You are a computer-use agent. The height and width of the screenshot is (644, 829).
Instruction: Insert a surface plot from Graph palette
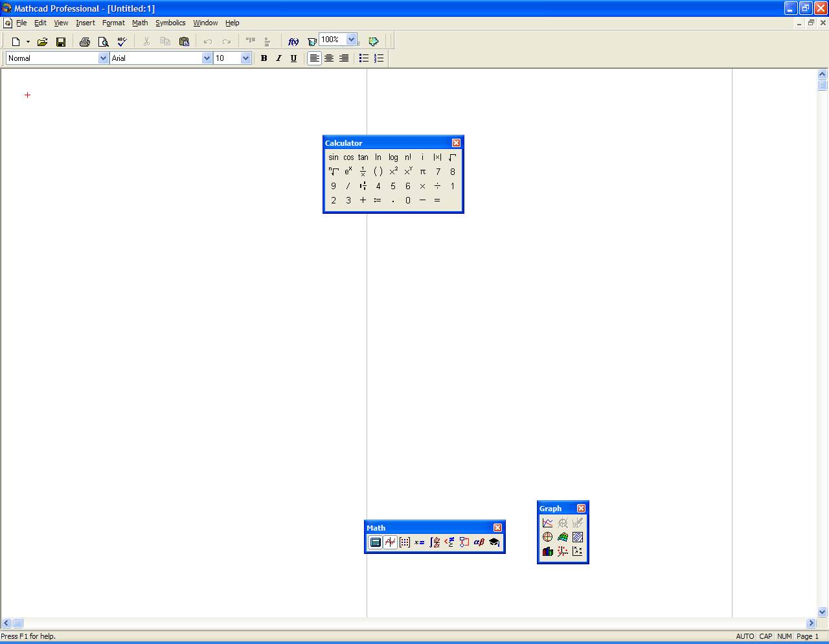[563, 537]
